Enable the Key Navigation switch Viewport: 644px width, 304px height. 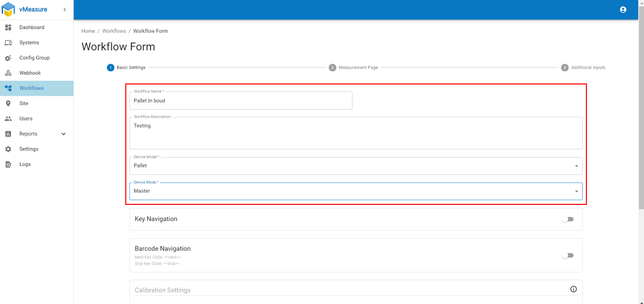point(568,219)
